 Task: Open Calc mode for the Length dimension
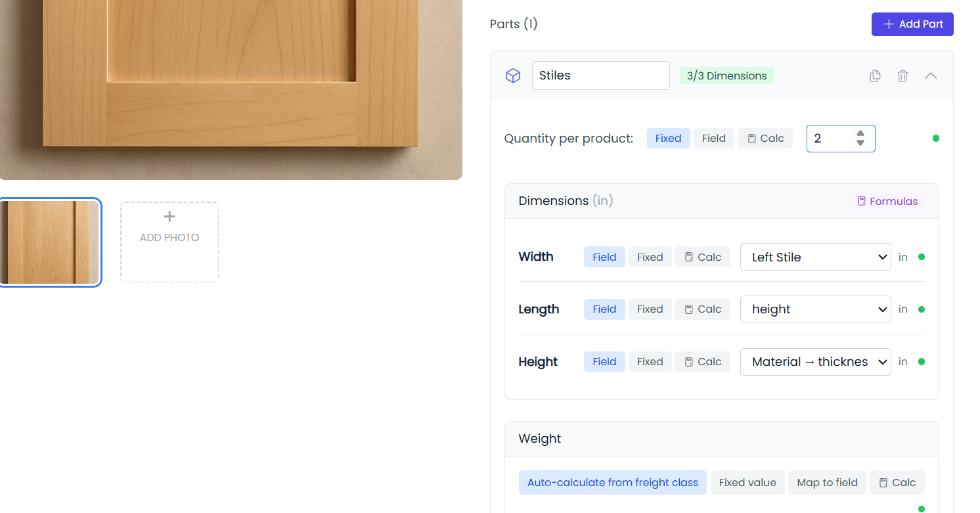pyautogui.click(x=702, y=309)
